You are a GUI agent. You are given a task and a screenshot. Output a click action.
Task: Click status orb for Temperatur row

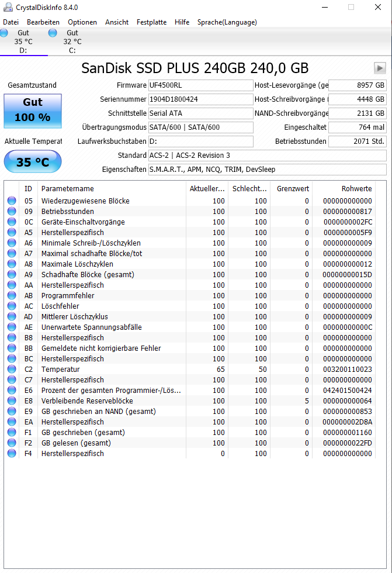(x=12, y=369)
